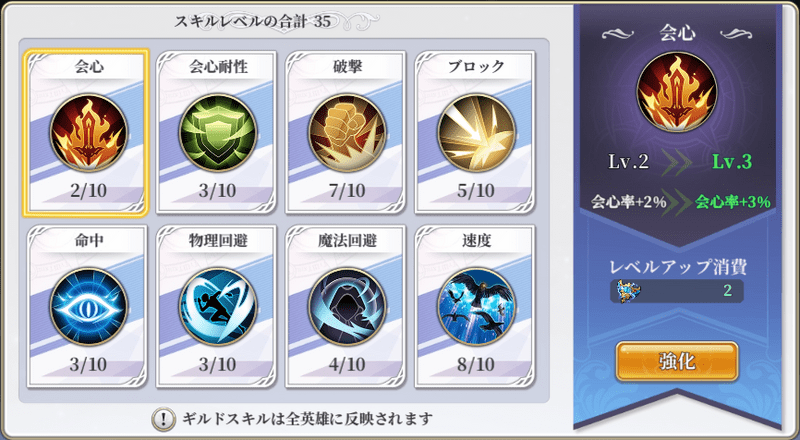The height and width of the screenshot is (440, 800).
Task: Click the level-up cost material icon
Action: point(629,291)
